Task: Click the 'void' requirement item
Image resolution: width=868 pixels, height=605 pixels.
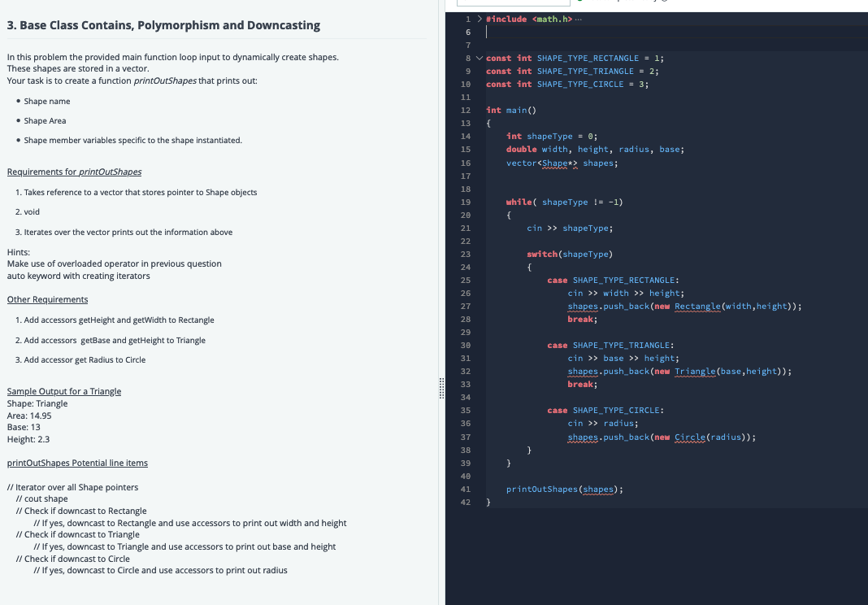Action: (32, 211)
